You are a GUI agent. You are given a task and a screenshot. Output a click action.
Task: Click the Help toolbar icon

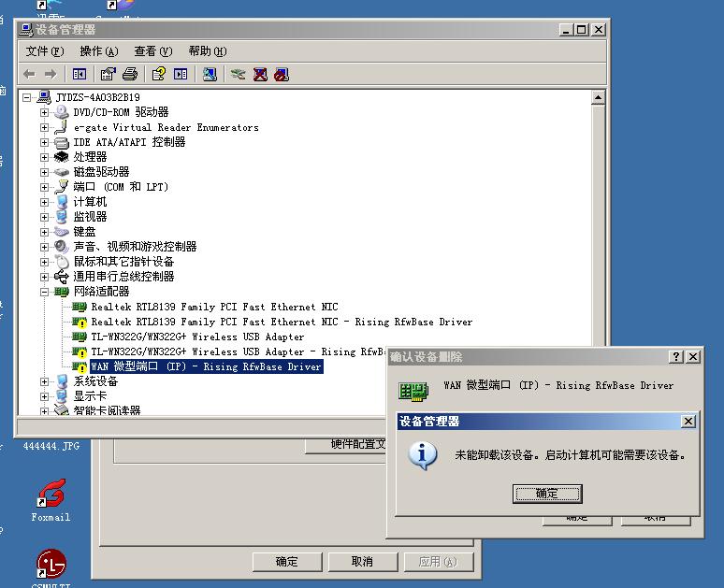(x=159, y=74)
